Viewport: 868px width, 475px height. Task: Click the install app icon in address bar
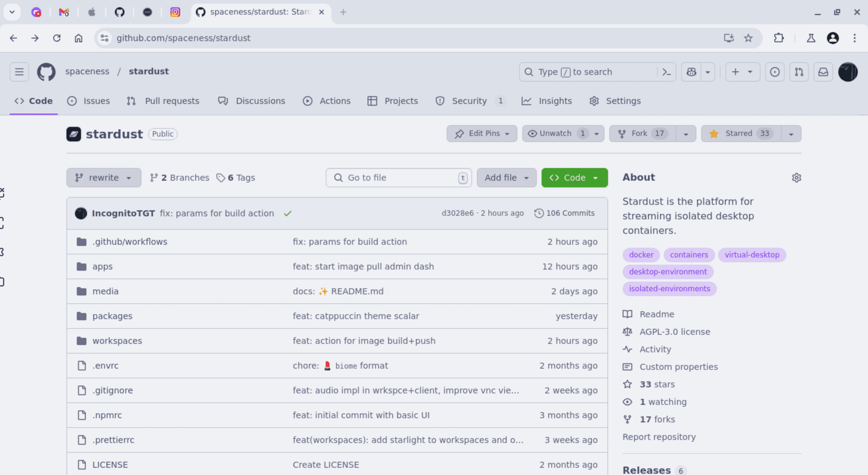[728, 38]
